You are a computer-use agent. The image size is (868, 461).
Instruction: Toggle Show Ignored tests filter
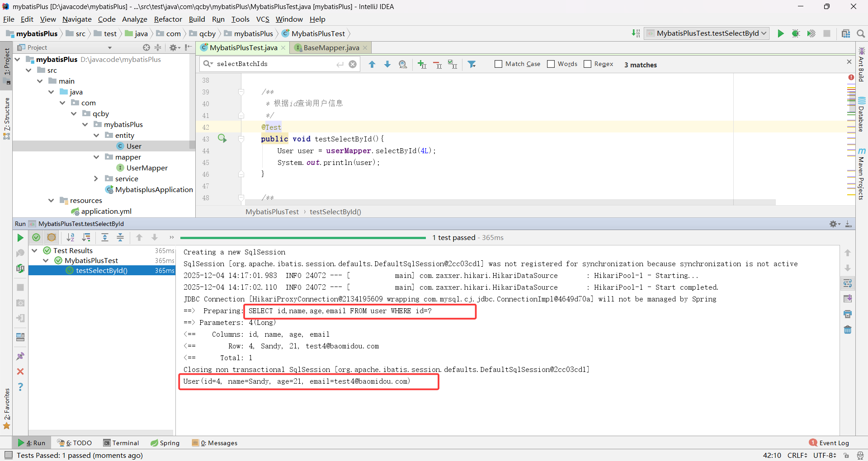52,237
